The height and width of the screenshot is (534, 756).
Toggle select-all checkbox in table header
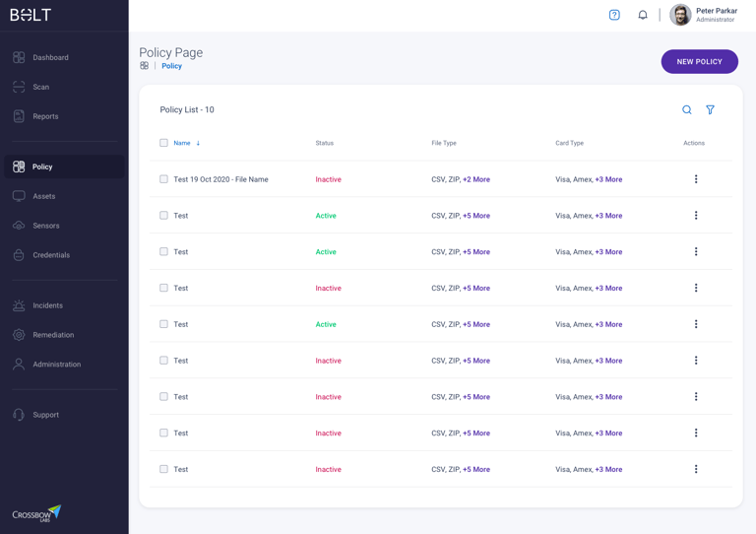click(164, 143)
